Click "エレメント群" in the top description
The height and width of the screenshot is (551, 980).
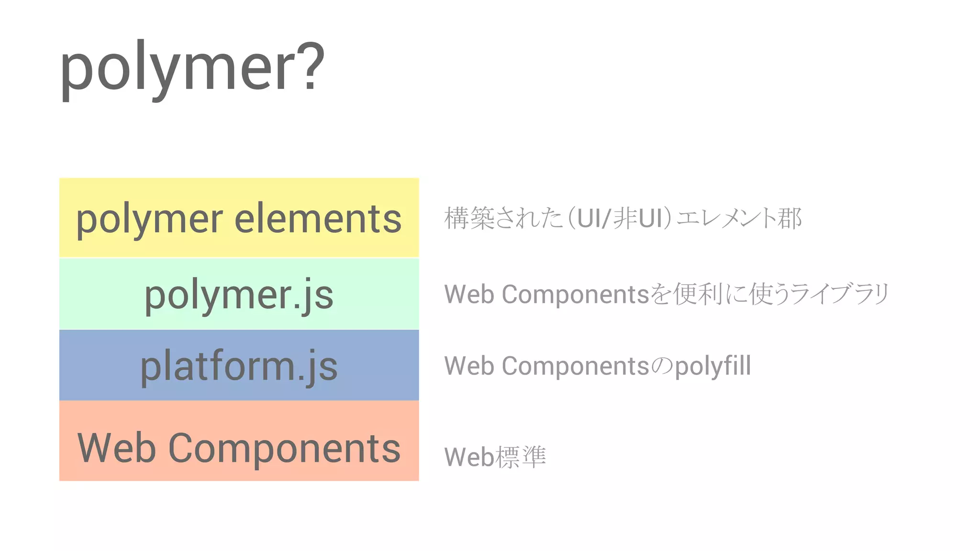click(x=739, y=218)
